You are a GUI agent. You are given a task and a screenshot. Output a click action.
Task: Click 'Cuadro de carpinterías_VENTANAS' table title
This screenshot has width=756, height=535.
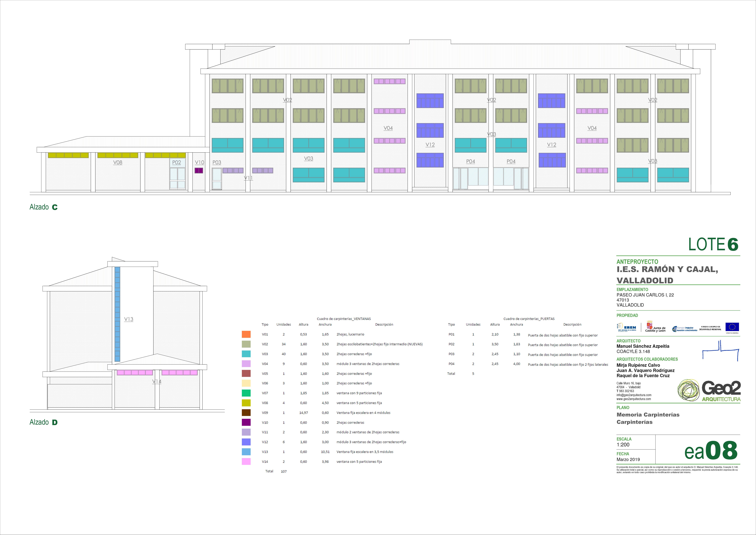click(x=344, y=319)
